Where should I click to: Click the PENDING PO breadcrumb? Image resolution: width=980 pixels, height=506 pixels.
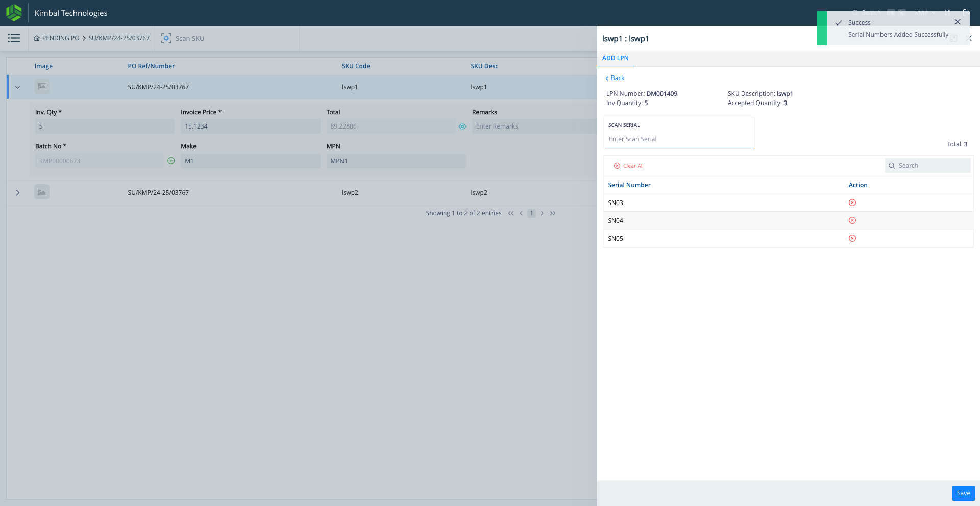pos(61,38)
